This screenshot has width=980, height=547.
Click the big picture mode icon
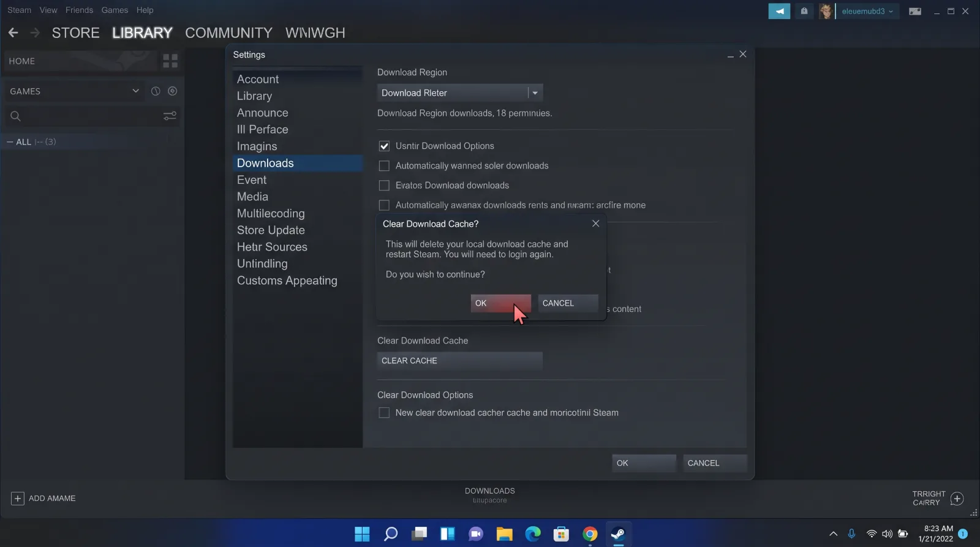click(915, 11)
